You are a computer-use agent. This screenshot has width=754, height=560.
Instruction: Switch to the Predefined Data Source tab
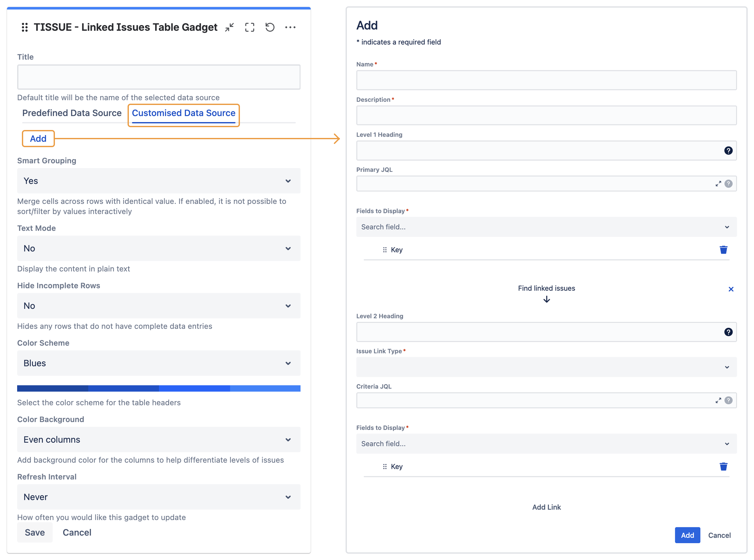point(72,113)
